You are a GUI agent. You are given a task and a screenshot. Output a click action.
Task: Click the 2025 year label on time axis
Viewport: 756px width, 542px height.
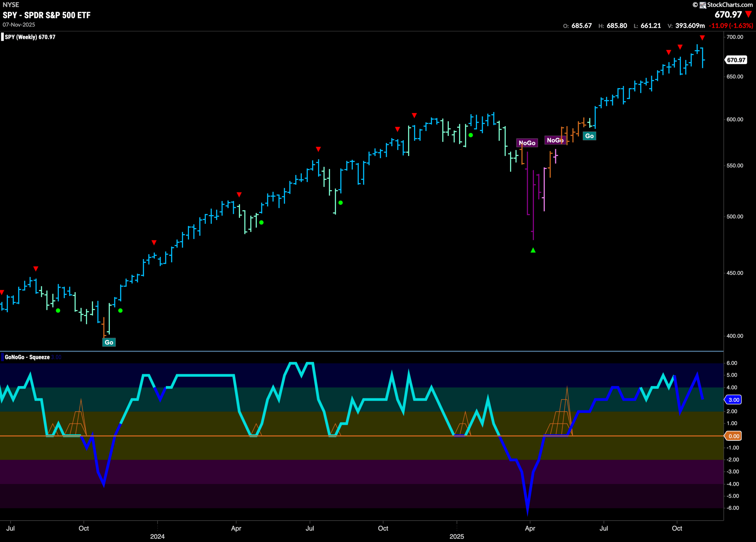(x=457, y=536)
